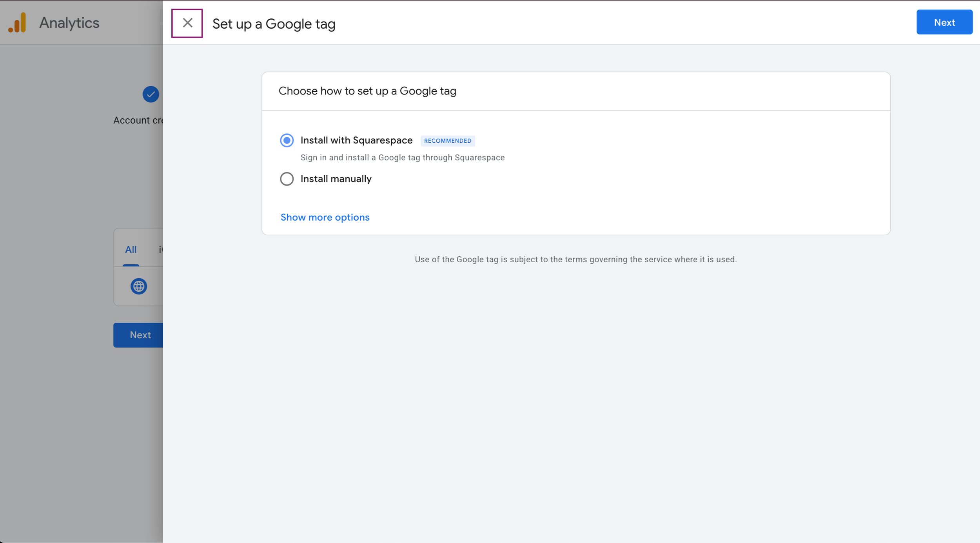Click 'Choose how to set up a Google tag' header
980x543 pixels.
coord(367,91)
